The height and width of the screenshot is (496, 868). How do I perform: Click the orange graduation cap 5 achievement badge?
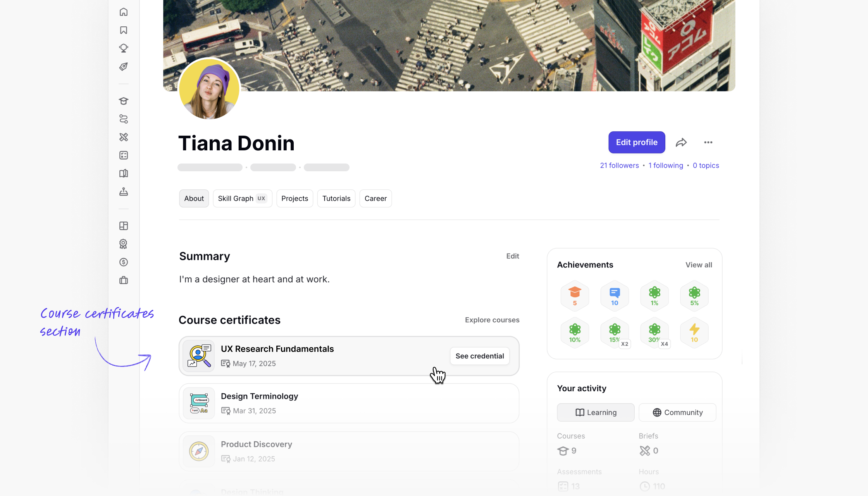coord(575,296)
